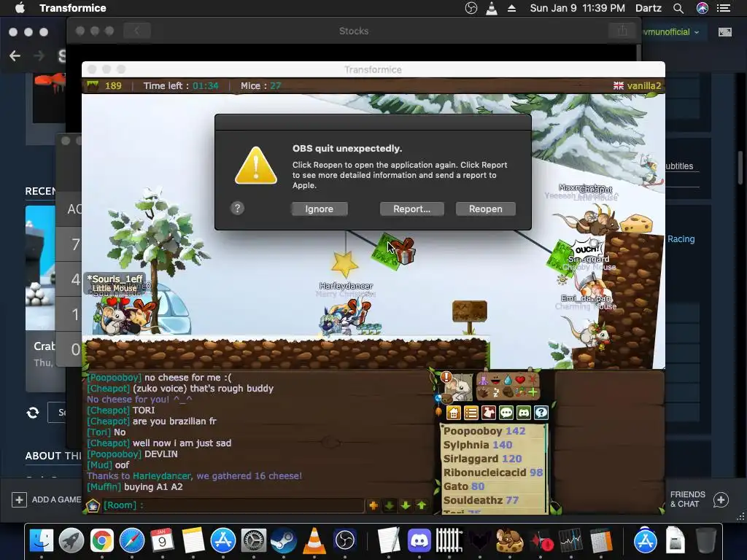The image size is (747, 560).
Task: Select the purple dance emote
Action: pyautogui.click(x=484, y=380)
